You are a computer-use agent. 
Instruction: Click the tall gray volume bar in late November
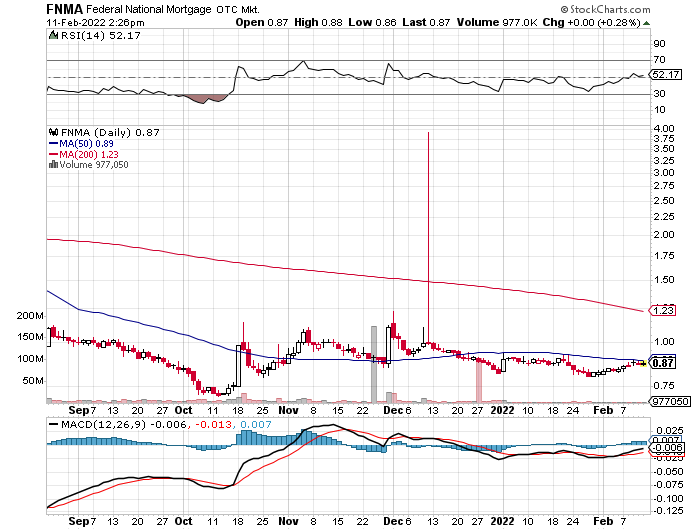(x=374, y=364)
